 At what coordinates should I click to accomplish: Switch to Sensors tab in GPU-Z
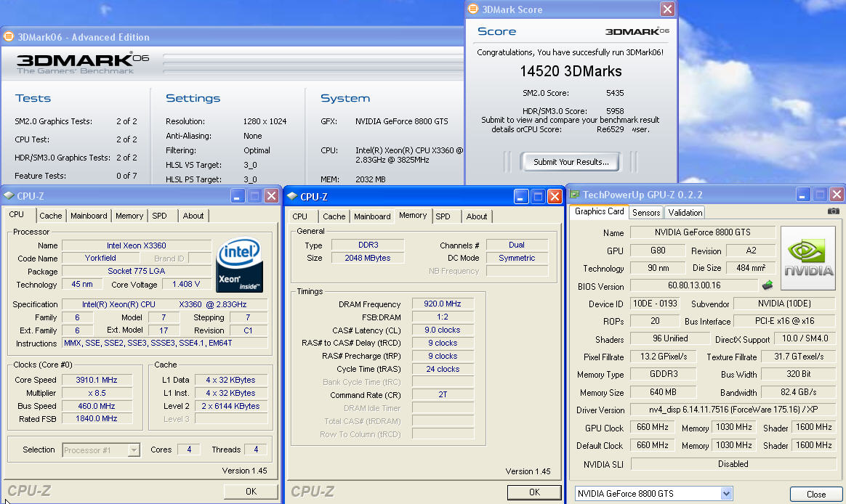(646, 212)
